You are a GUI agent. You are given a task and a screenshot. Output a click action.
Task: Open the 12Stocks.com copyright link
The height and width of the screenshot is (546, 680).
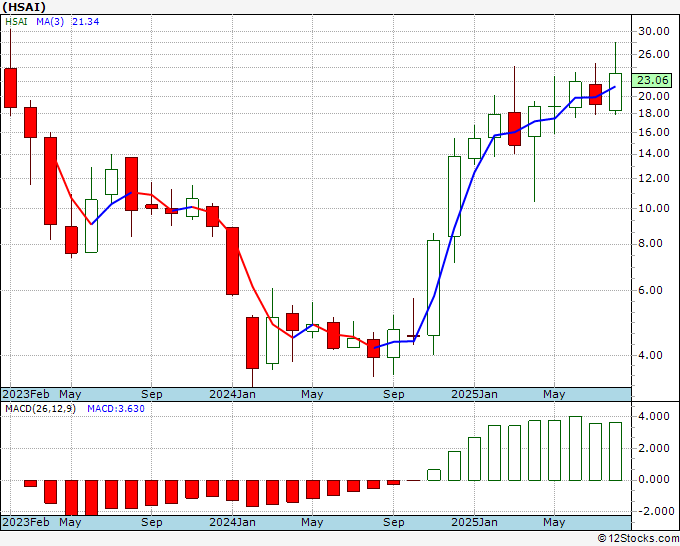[x=638, y=539]
